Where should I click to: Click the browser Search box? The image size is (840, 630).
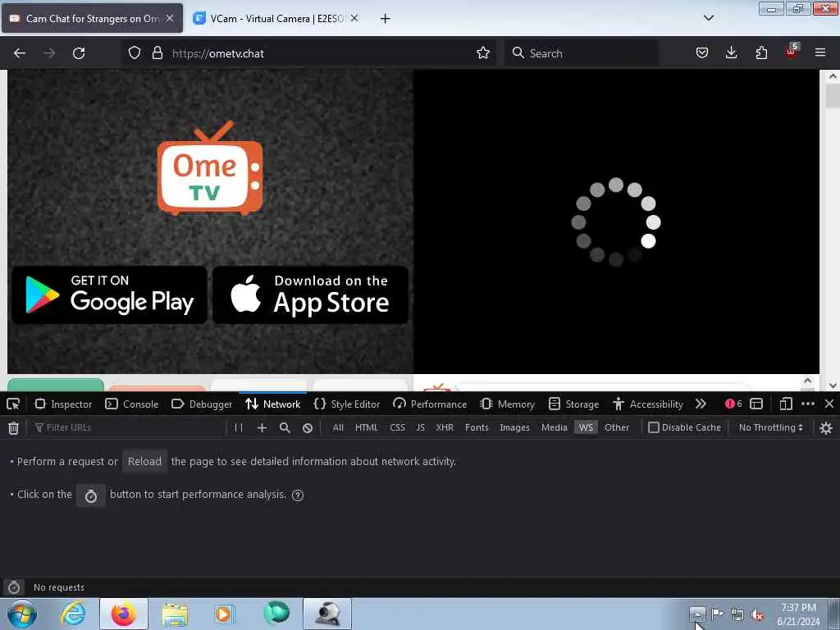(x=582, y=53)
